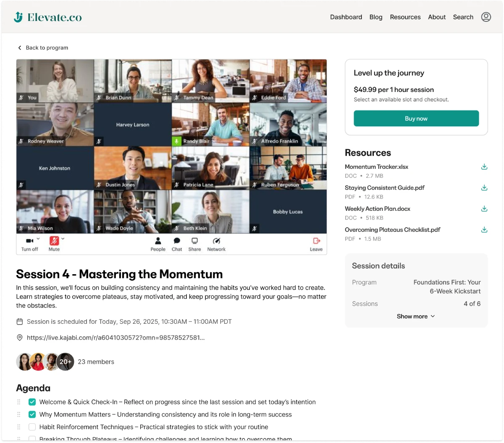This screenshot has height=443, width=504.
Task: Uncheck Why Momentum Matters agenda item
Action: (x=32, y=414)
